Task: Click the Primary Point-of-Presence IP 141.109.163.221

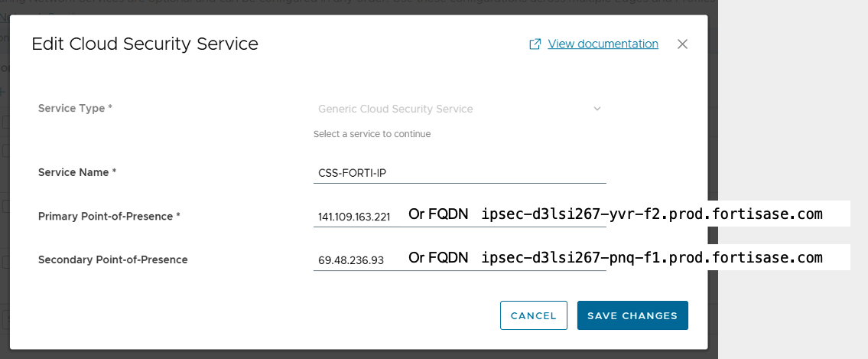Action: [x=354, y=217]
